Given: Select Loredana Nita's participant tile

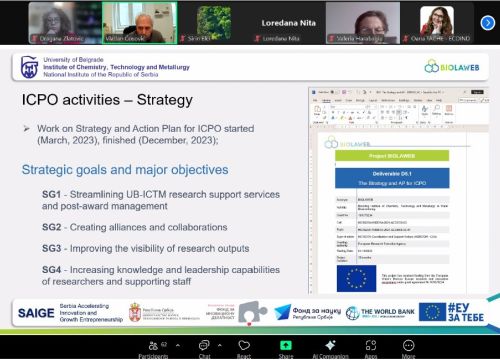Looking at the screenshot, I should [x=288, y=23].
